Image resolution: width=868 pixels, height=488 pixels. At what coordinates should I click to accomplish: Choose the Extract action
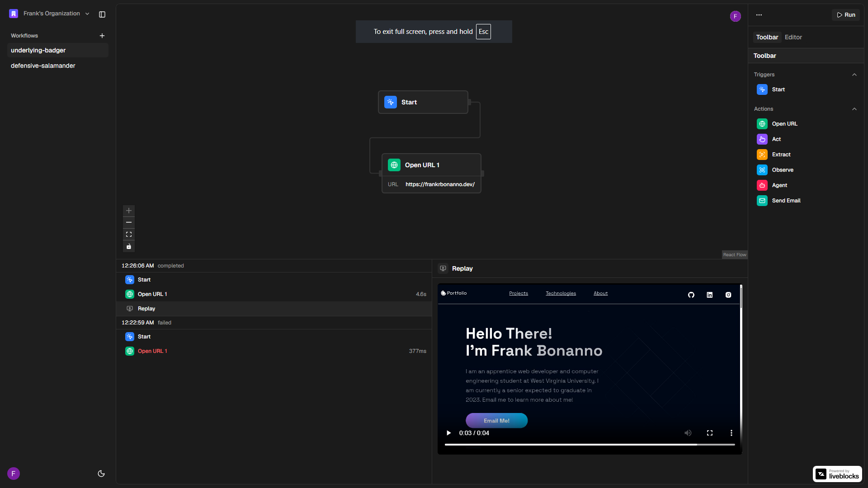pos(806,155)
